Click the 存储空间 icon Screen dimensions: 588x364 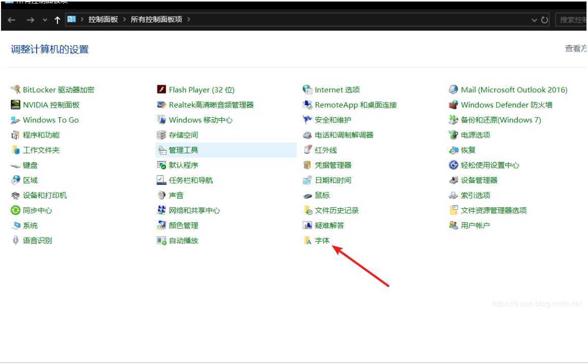click(161, 135)
